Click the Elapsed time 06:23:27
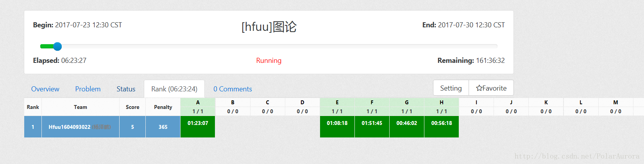The width and height of the screenshot is (644, 164). 74,61
